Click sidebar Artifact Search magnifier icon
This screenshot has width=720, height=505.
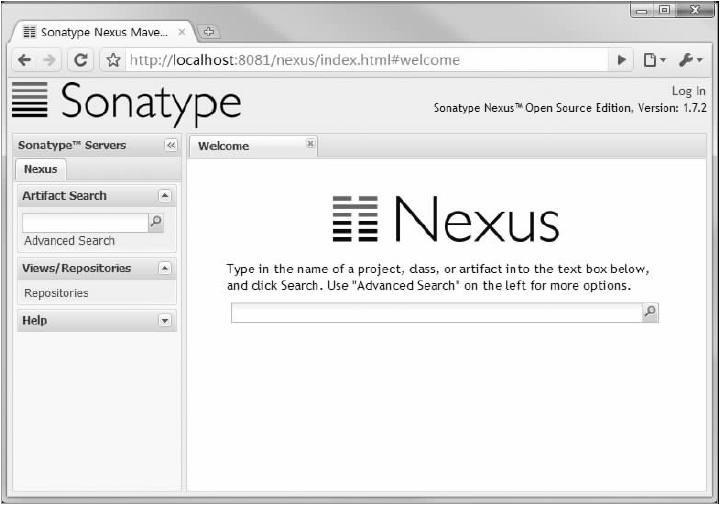[155, 223]
